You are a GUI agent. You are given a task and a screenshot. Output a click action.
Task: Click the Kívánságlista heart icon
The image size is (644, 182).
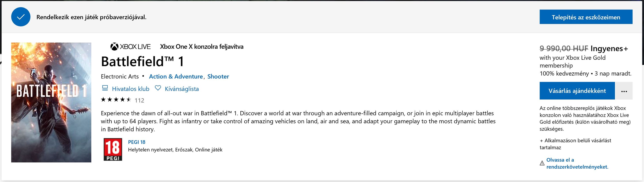coord(158,88)
